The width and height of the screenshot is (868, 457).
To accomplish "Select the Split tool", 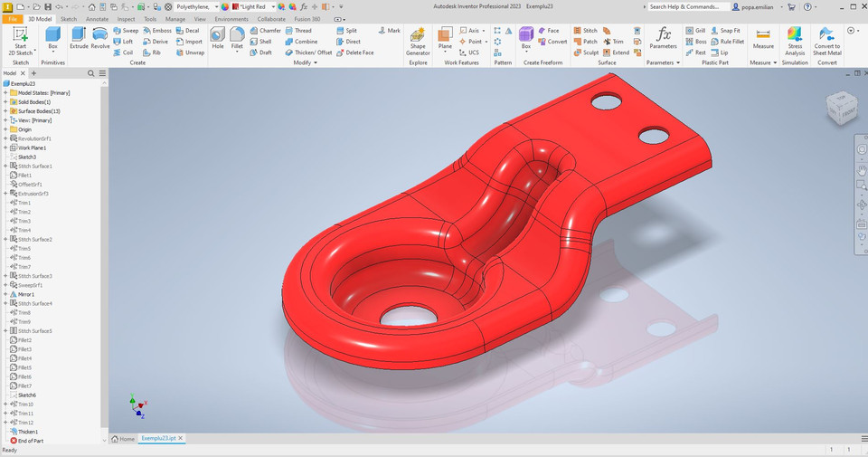I will pos(346,31).
